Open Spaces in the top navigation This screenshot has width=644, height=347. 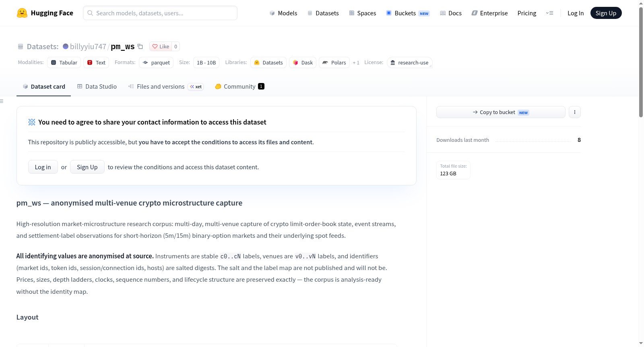(x=363, y=13)
